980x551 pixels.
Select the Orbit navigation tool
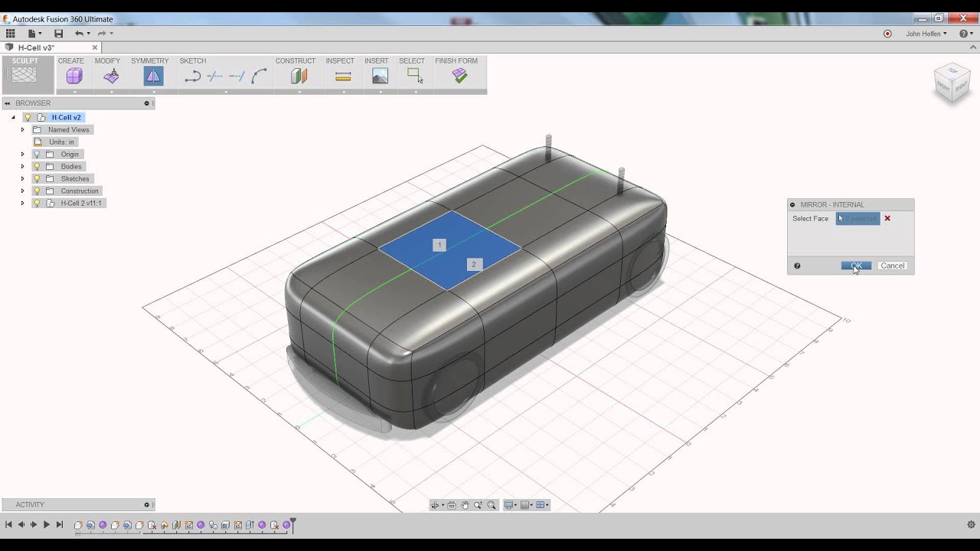click(x=436, y=505)
